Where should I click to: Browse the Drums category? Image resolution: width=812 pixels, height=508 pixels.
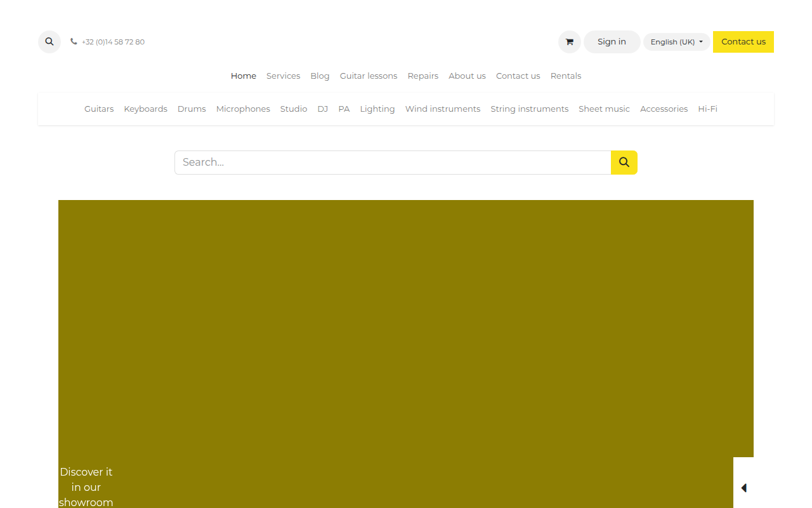click(192, 109)
